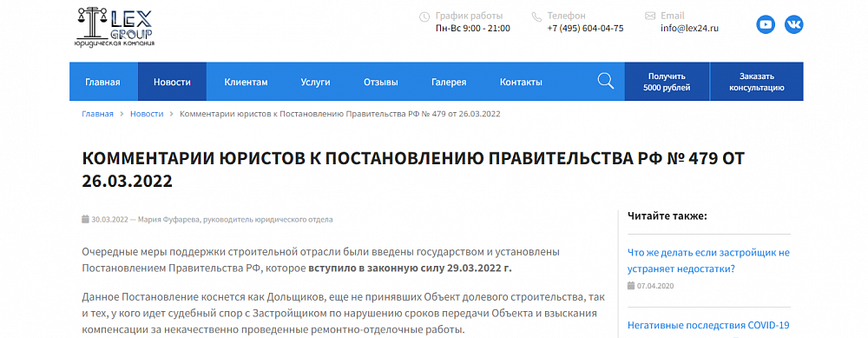Image resolution: width=868 pixels, height=338 pixels.
Task: Open the YouTube channel icon
Action: coord(766,24)
